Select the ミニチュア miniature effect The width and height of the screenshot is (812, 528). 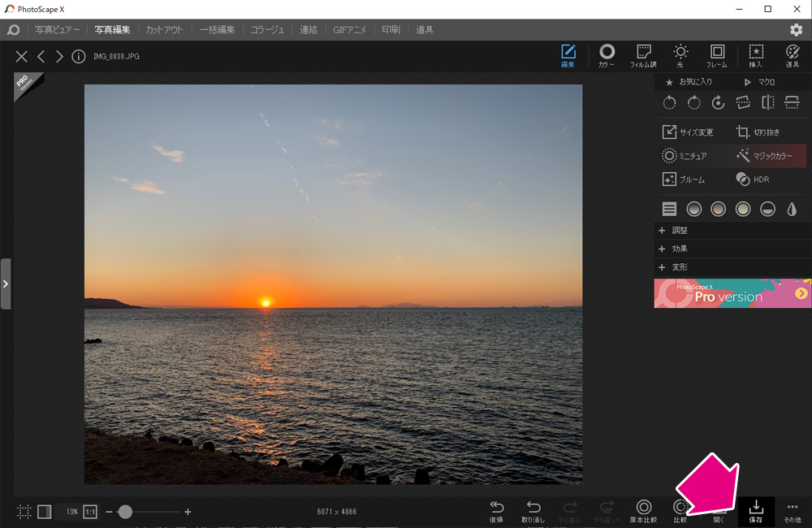pyautogui.click(x=684, y=155)
